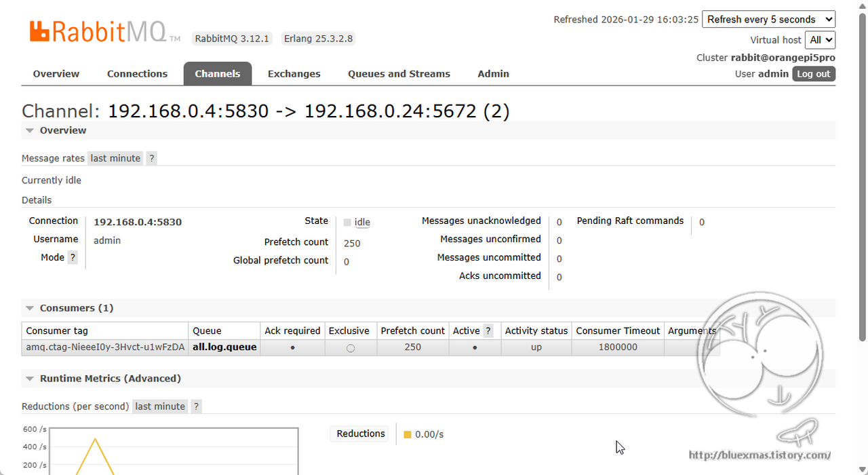Image resolution: width=868 pixels, height=475 pixels.
Task: Click the Consumer tag column header
Action: tap(57, 331)
